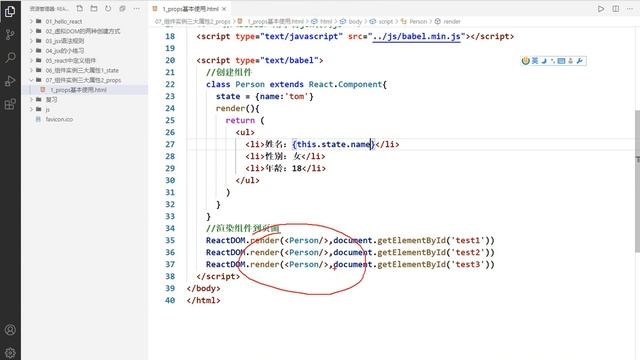The height and width of the screenshot is (360, 640).
Task: Collapse the 07_组件实例三大属性2_props folder
Action: [83, 80]
